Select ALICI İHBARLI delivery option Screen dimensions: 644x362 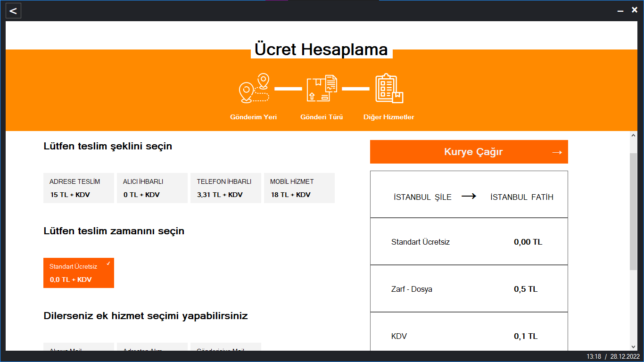click(x=152, y=188)
